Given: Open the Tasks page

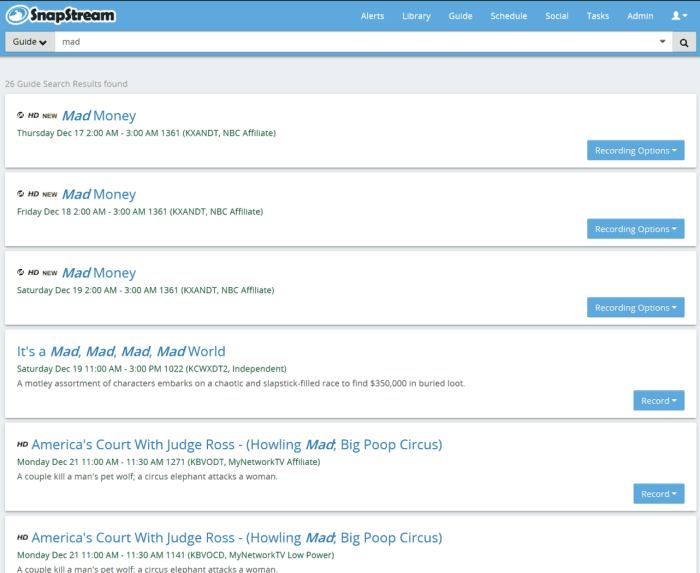Looking at the screenshot, I should pos(597,16).
